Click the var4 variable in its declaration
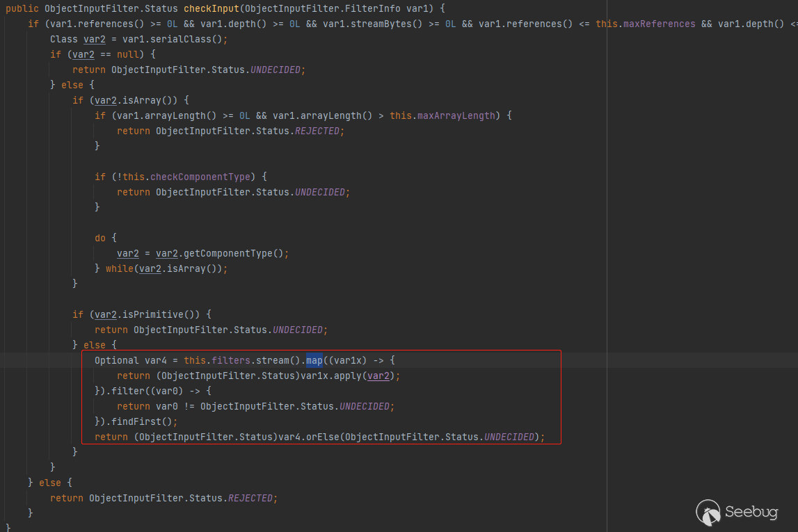 coord(156,360)
